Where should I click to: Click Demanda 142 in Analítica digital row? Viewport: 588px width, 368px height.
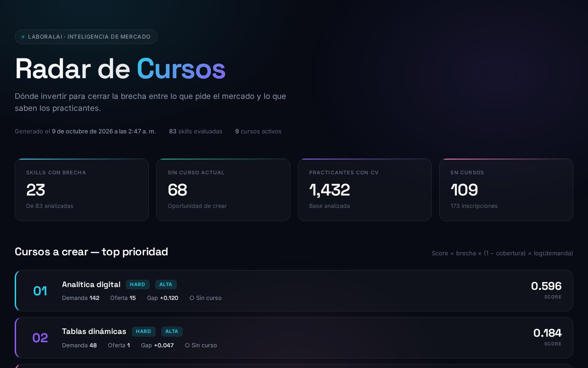[81, 298]
